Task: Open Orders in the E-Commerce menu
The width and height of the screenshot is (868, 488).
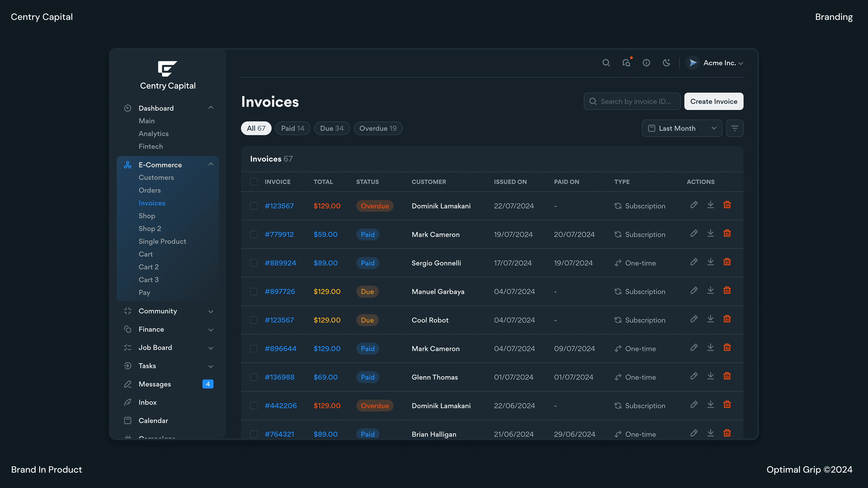Action: click(x=149, y=190)
